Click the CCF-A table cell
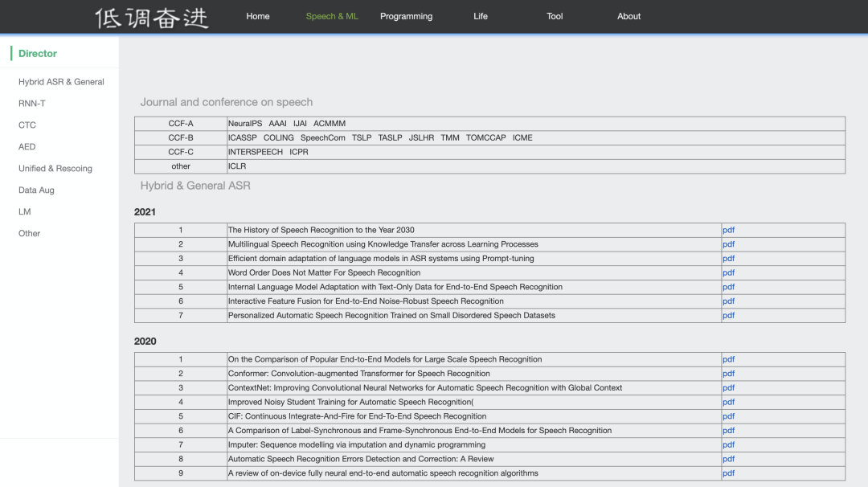 click(181, 124)
